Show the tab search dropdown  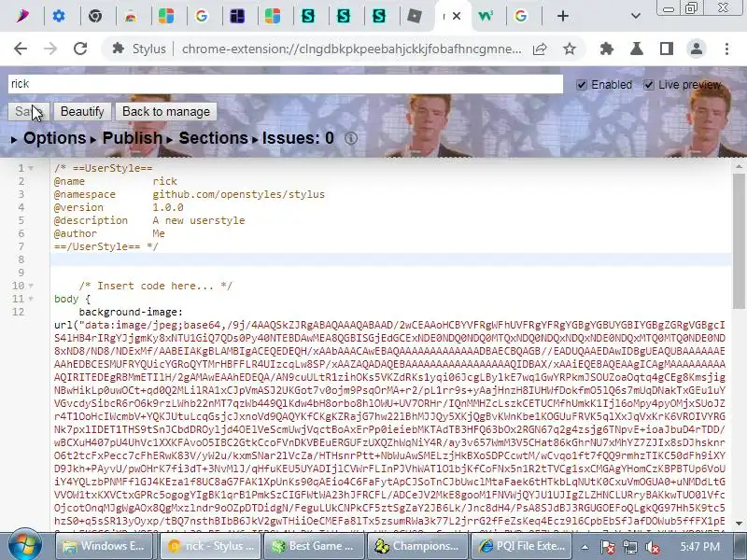pyautogui.click(x=636, y=16)
